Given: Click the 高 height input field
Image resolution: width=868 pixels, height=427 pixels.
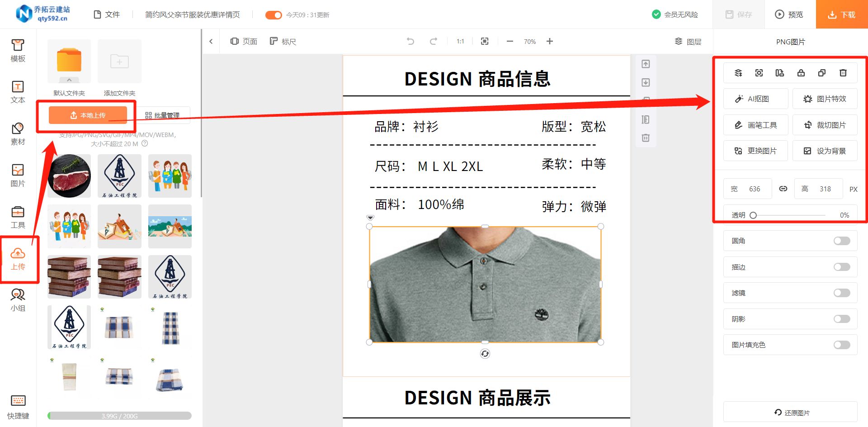Looking at the screenshot, I should tap(818, 189).
